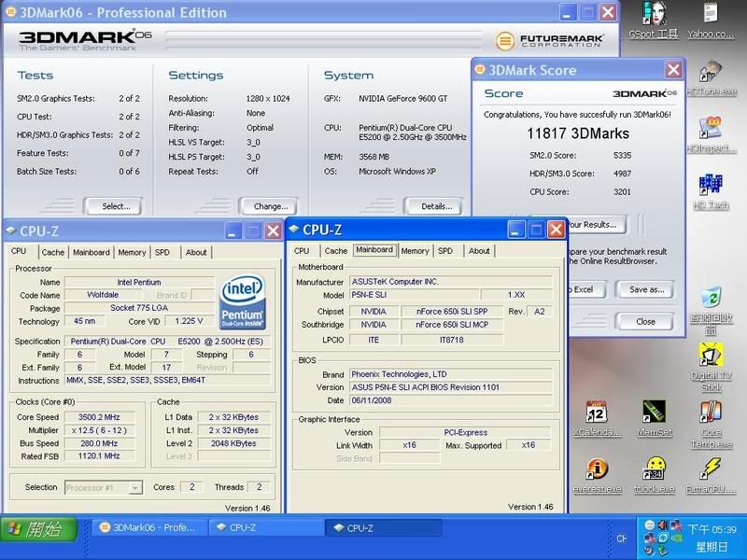Click BIOS date 06/11/2008 field
Screen dimensions: 747x560
[451, 400]
